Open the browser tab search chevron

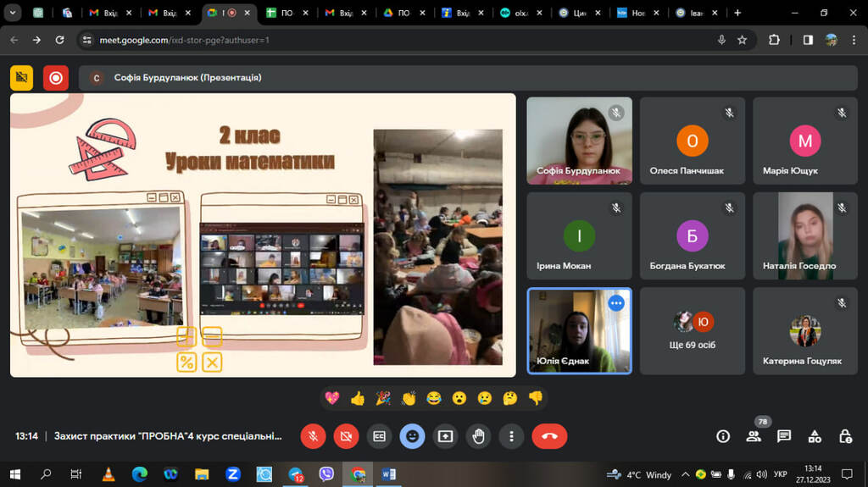tap(12, 12)
